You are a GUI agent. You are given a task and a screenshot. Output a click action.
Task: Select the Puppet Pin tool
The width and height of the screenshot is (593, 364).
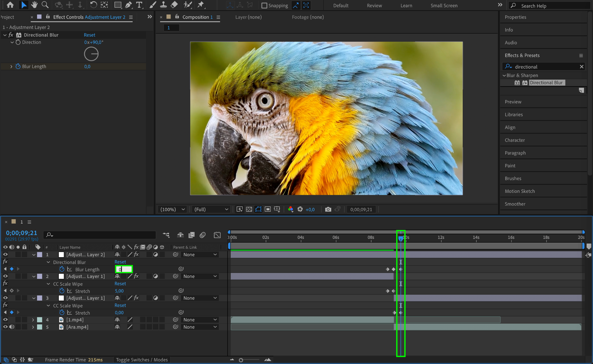pyautogui.click(x=200, y=5)
